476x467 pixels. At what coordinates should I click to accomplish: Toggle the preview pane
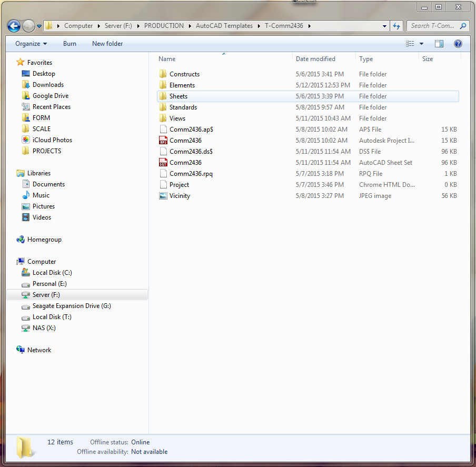[x=440, y=43]
